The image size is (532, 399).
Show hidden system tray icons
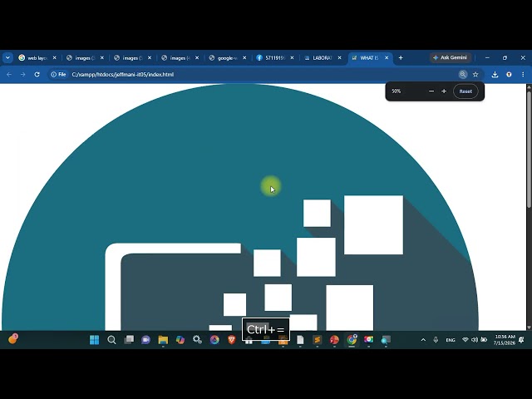[423, 340]
